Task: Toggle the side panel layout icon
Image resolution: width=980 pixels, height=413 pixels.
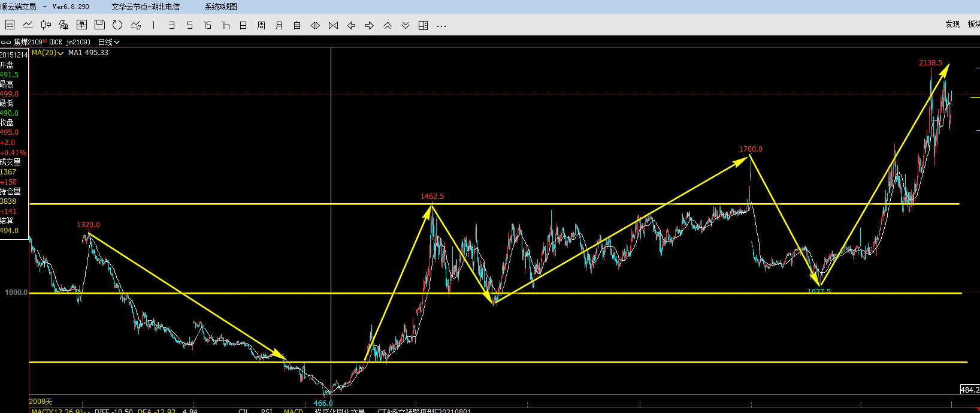Action: pyautogui.click(x=423, y=25)
